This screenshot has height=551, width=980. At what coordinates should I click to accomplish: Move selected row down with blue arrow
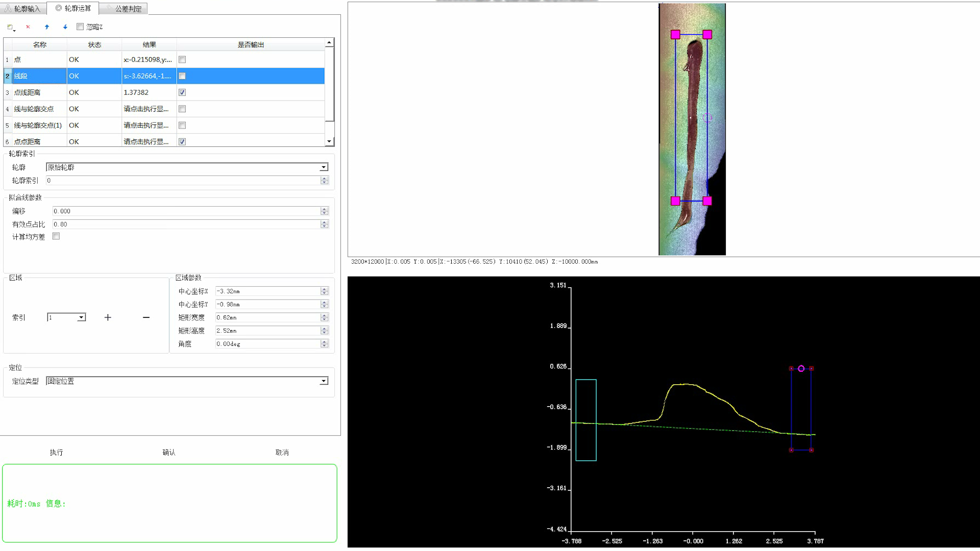65,27
